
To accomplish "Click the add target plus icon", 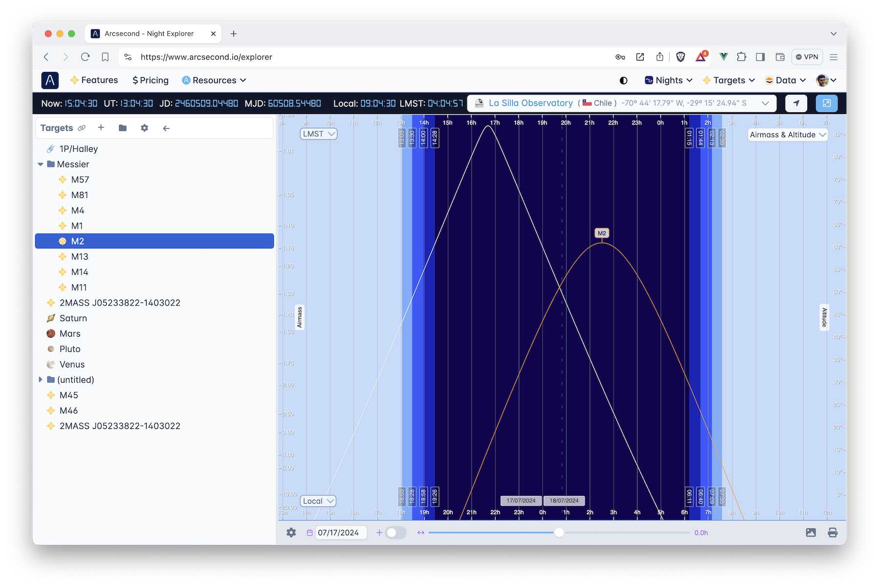I will (101, 128).
